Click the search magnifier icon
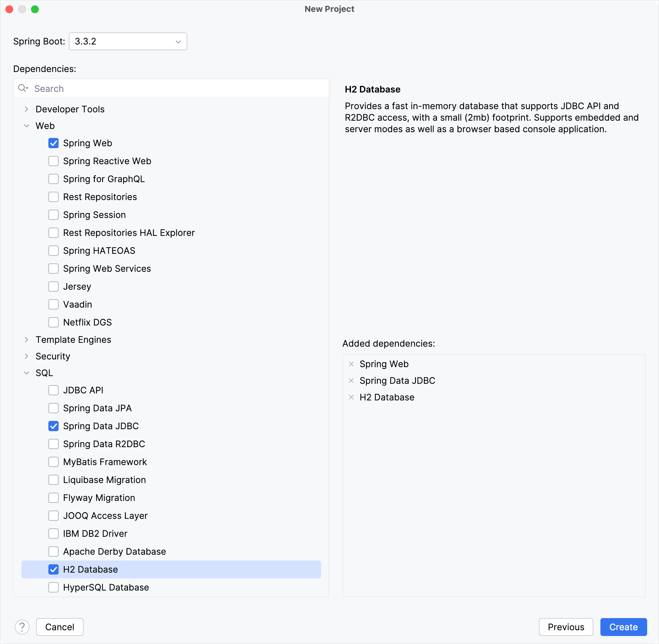 click(23, 88)
